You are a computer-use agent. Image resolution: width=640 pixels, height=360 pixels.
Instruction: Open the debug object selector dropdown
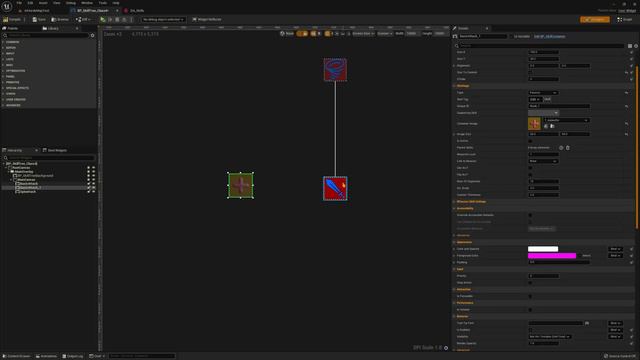[x=163, y=19]
